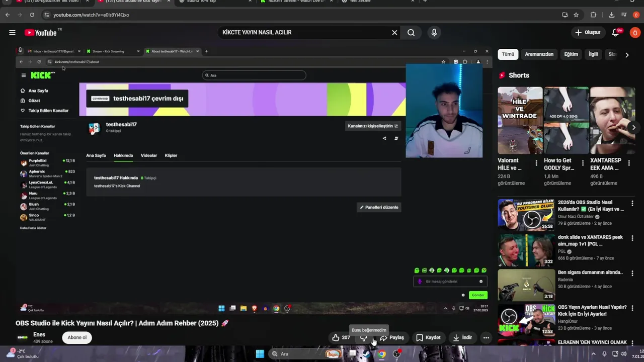This screenshot has height=362, width=644.
Task: Open the weather widget on the taskbar
Action: pyautogui.click(x=23, y=353)
